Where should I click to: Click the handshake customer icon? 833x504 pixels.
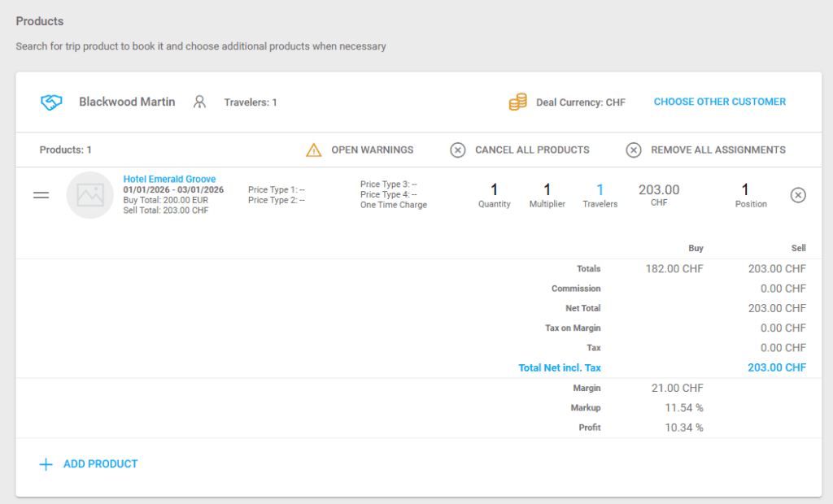50,102
